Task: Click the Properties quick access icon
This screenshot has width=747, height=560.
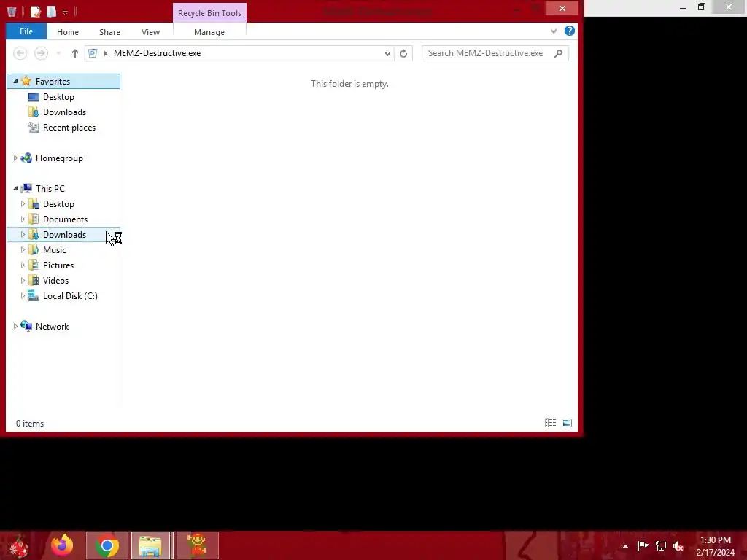Action: tap(36, 12)
